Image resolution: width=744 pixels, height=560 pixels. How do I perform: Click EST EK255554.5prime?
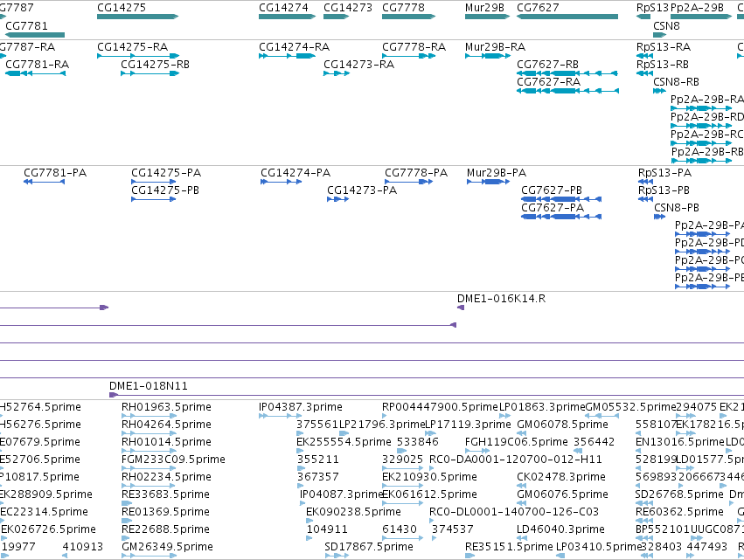coord(344,442)
